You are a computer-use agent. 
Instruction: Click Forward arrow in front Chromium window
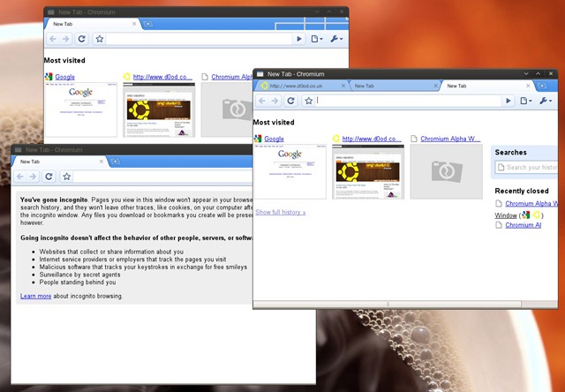(x=275, y=101)
